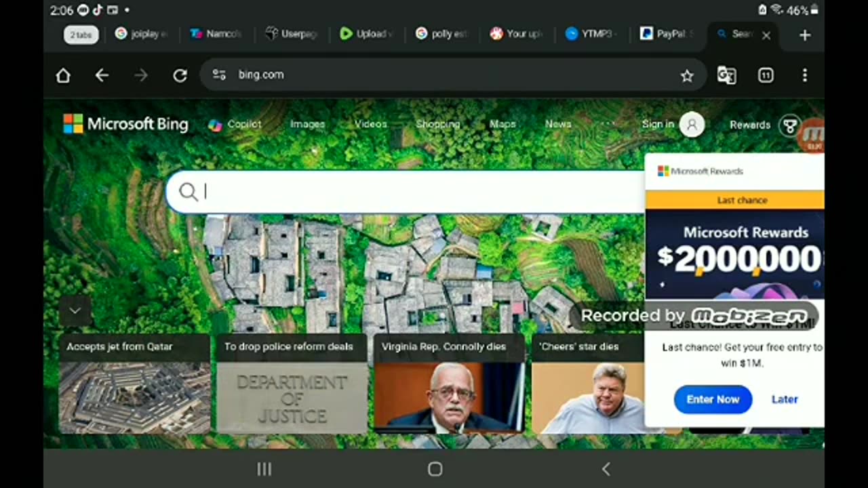Tap Android home navigation button
Viewport: 868px width, 488px height.
pyautogui.click(x=435, y=469)
